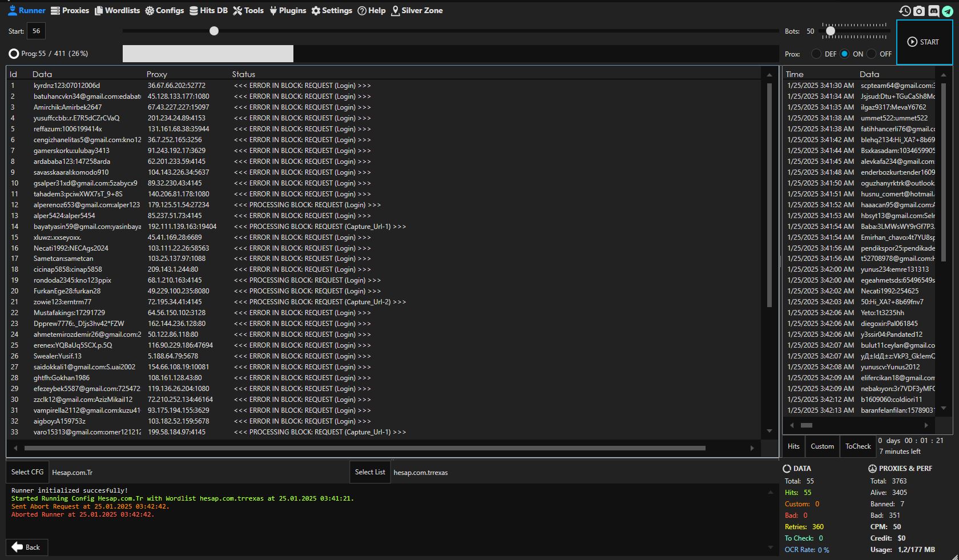Screen dimensions: 959x560
Task: Open the Plugins plug icon
Action: point(273,10)
